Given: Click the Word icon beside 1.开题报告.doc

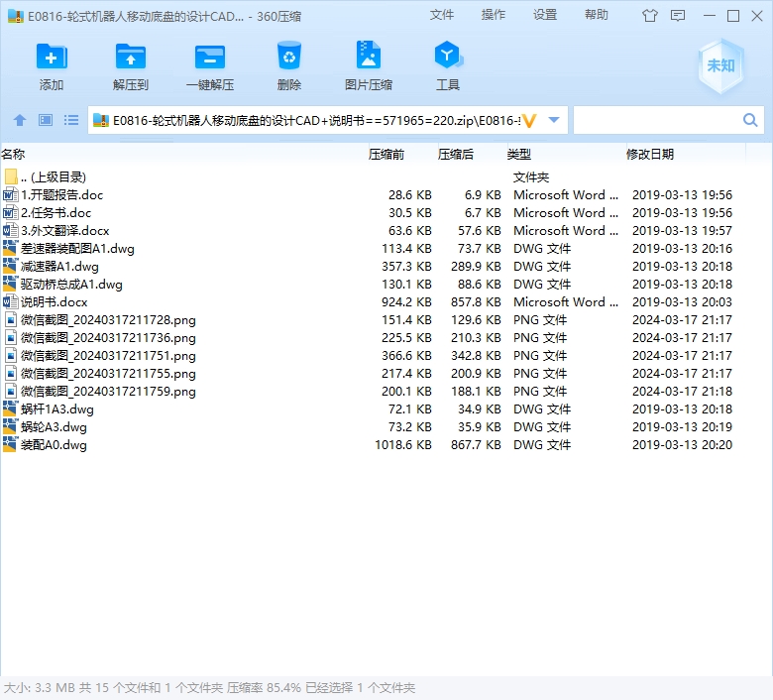Looking at the screenshot, I should (x=10, y=195).
